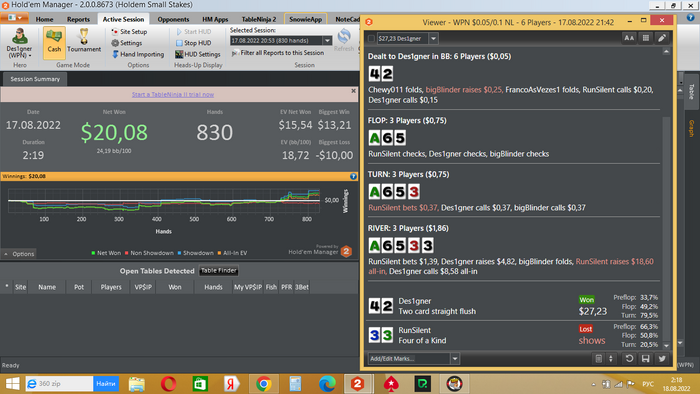700x394 pixels.
Task: Click the calculator icon in Viewer footer
Action: tap(599, 358)
